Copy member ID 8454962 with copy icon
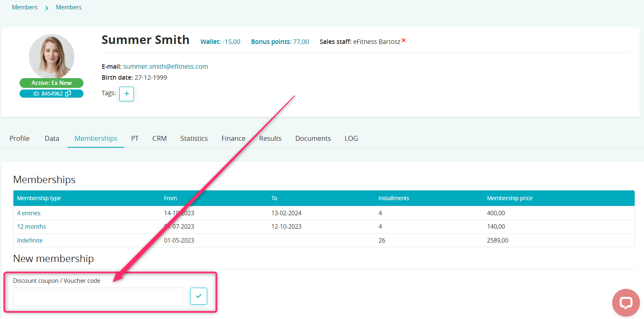Viewport: 644px width, 319px height. 68,94
